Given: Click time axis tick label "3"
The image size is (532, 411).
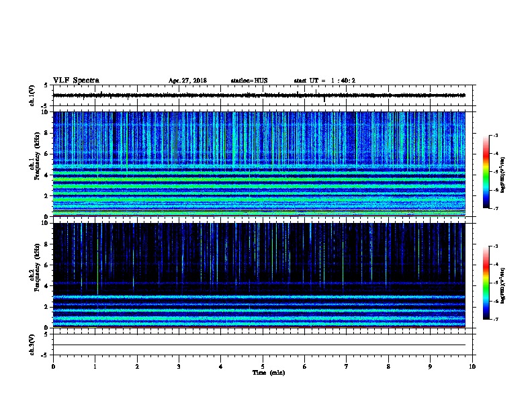Looking at the screenshot, I should pyautogui.click(x=179, y=367).
